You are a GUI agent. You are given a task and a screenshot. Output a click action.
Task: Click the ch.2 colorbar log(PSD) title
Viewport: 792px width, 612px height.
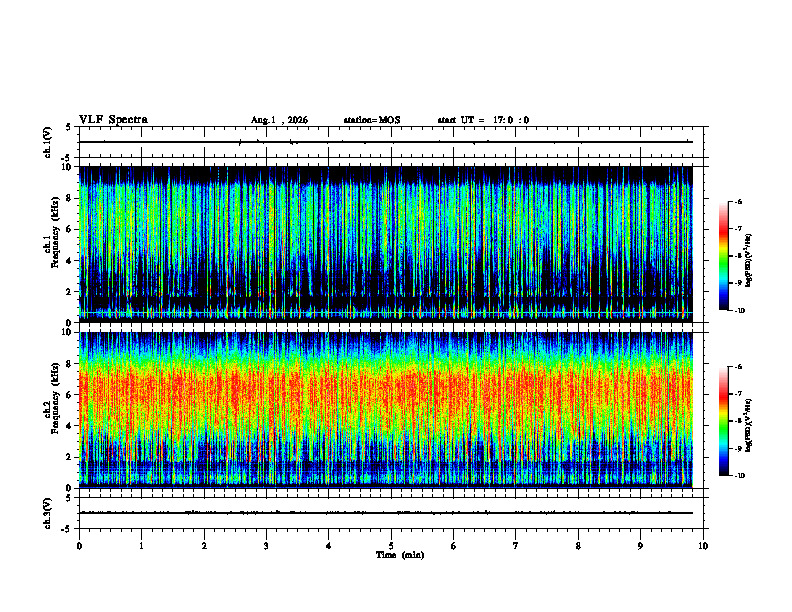pos(749,426)
